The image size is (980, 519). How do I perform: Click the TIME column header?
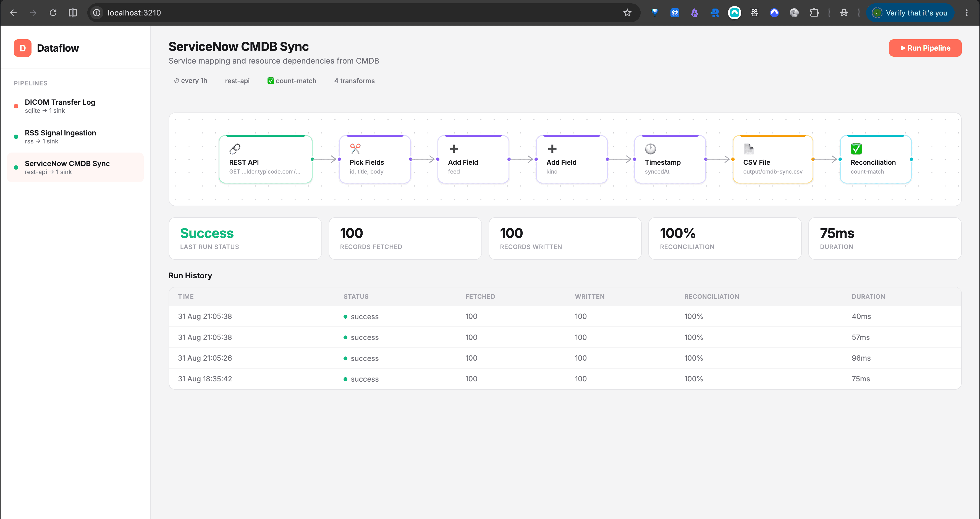coord(186,297)
